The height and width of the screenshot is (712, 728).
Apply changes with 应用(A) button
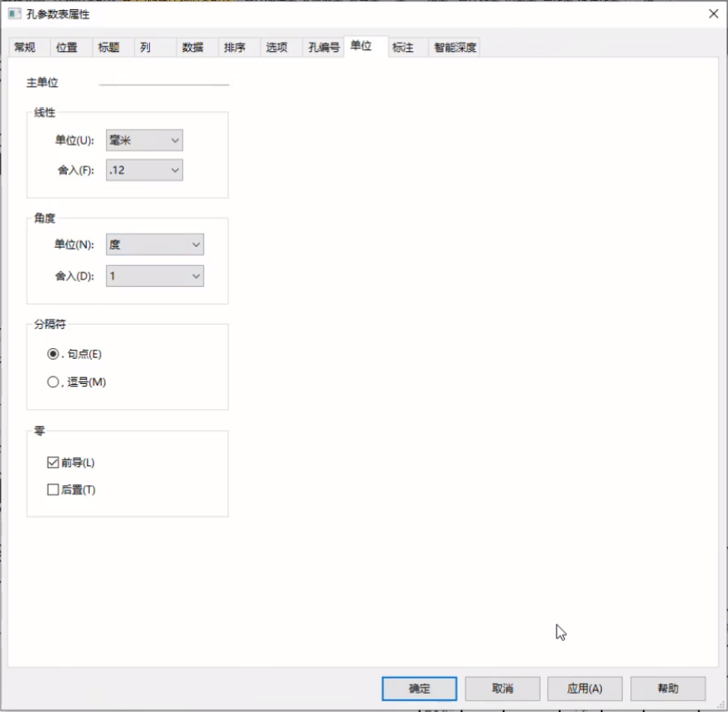(x=585, y=689)
